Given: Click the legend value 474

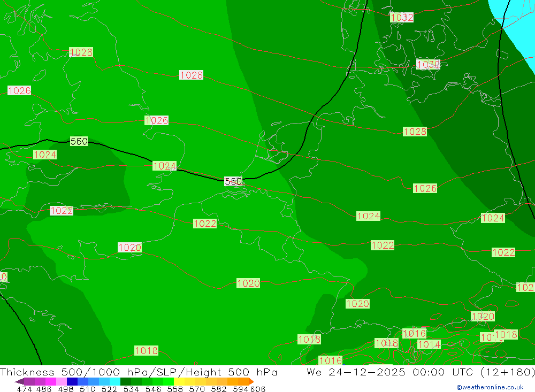Looking at the screenshot, I should (x=24, y=389).
